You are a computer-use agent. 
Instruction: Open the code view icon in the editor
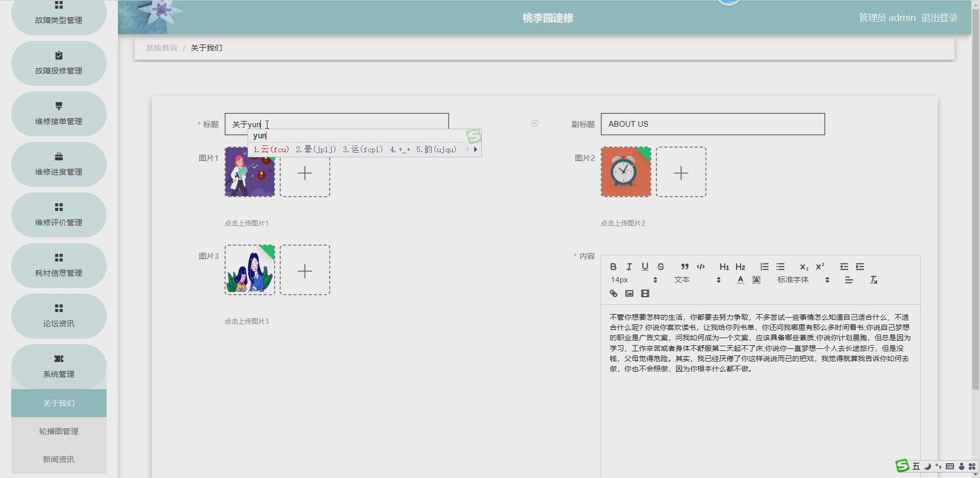[x=701, y=266]
